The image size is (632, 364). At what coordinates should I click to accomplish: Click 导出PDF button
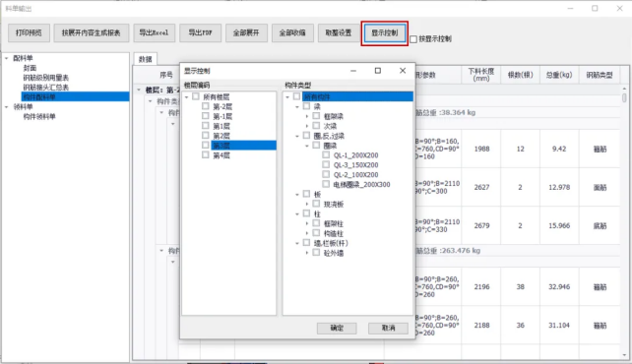pos(200,33)
